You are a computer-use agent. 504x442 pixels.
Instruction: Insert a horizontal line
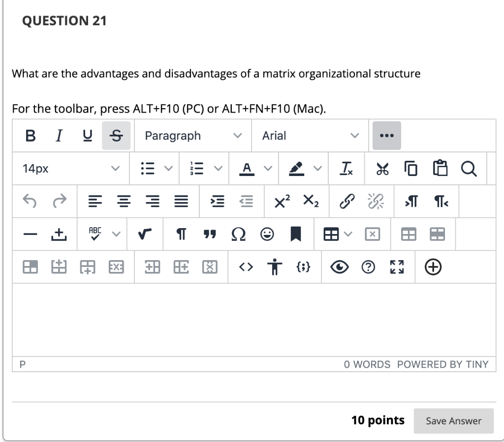30,235
